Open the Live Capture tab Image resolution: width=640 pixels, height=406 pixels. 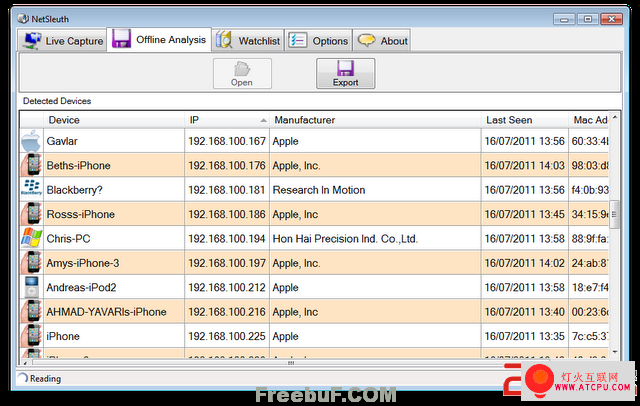tap(61, 40)
